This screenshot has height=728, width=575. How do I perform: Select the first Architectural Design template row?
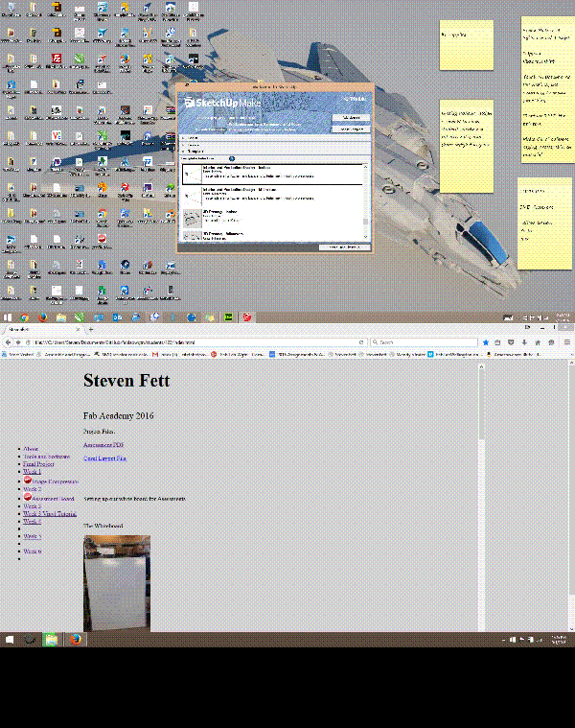pos(272,175)
